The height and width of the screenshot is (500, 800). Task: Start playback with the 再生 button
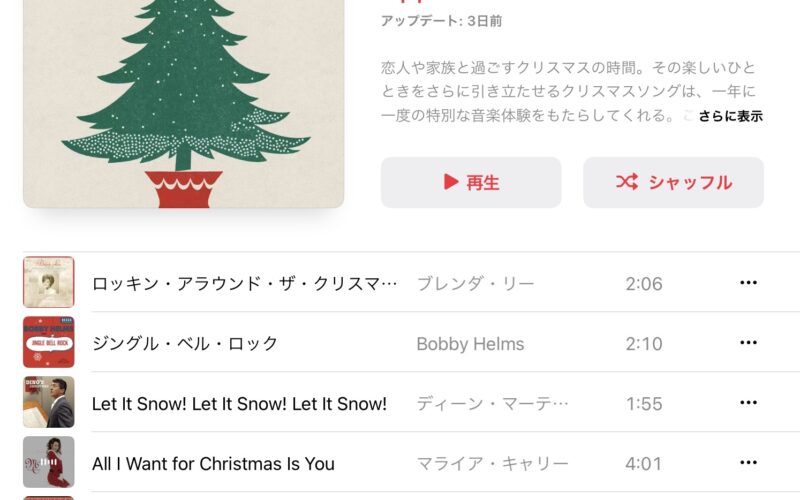pos(471,182)
